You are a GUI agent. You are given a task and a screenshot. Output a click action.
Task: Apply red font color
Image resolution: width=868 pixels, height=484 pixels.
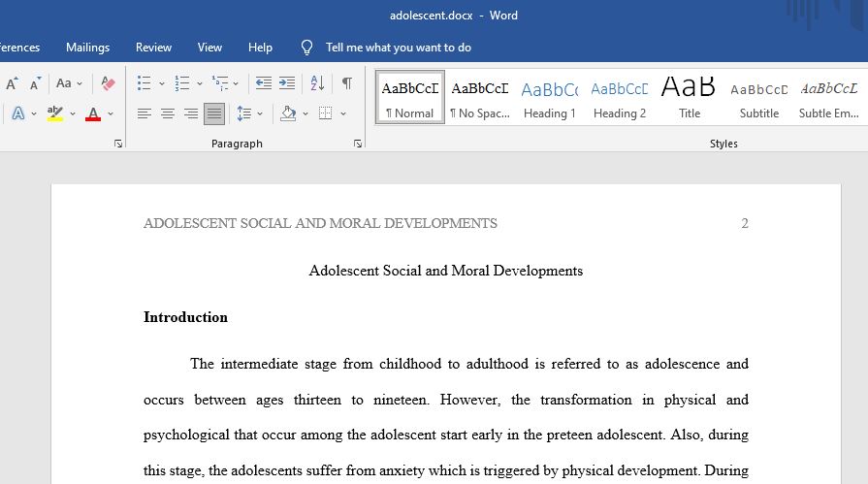pos(93,113)
